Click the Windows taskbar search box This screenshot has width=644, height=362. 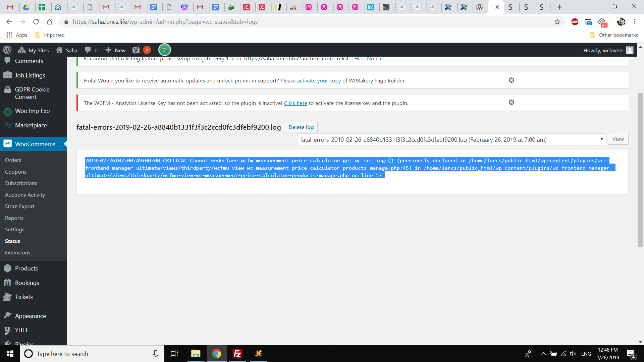(92, 354)
